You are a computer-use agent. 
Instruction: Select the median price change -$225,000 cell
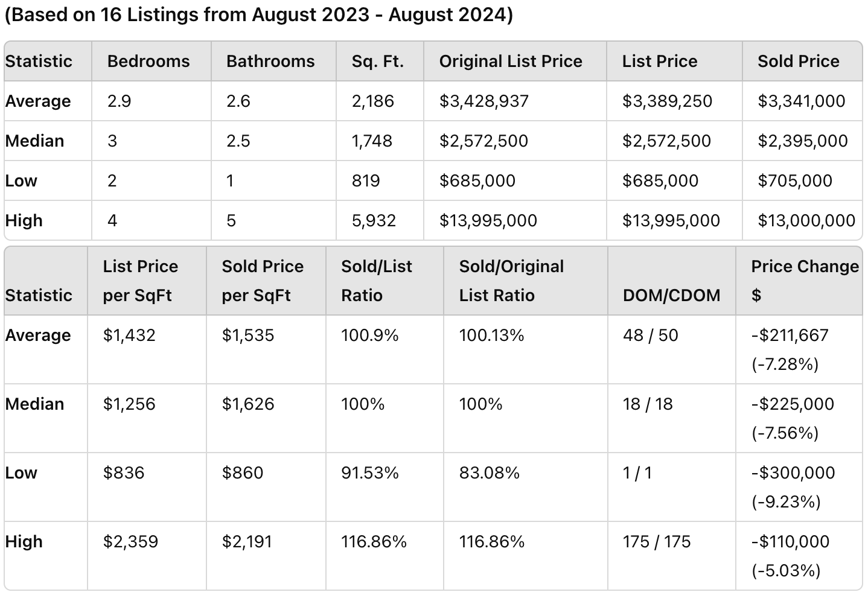click(793, 404)
